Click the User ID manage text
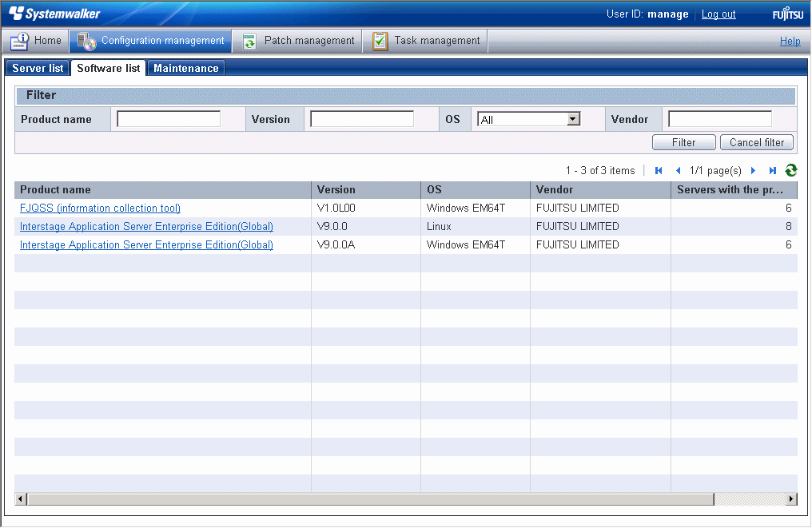The width and height of the screenshot is (812, 528). click(647, 14)
